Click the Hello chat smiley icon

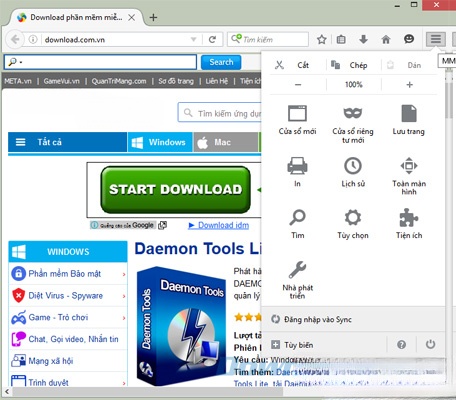coord(409,39)
